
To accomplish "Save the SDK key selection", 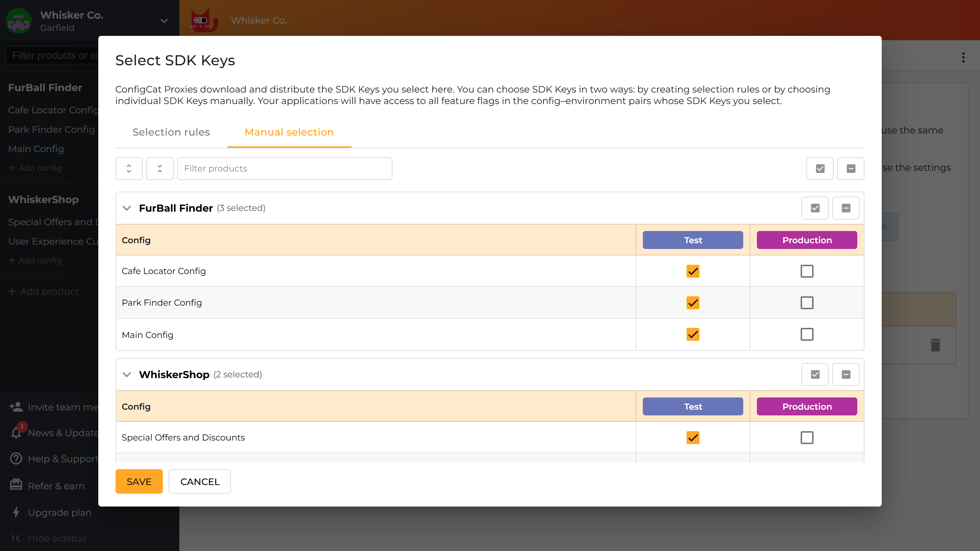I will [x=138, y=481].
